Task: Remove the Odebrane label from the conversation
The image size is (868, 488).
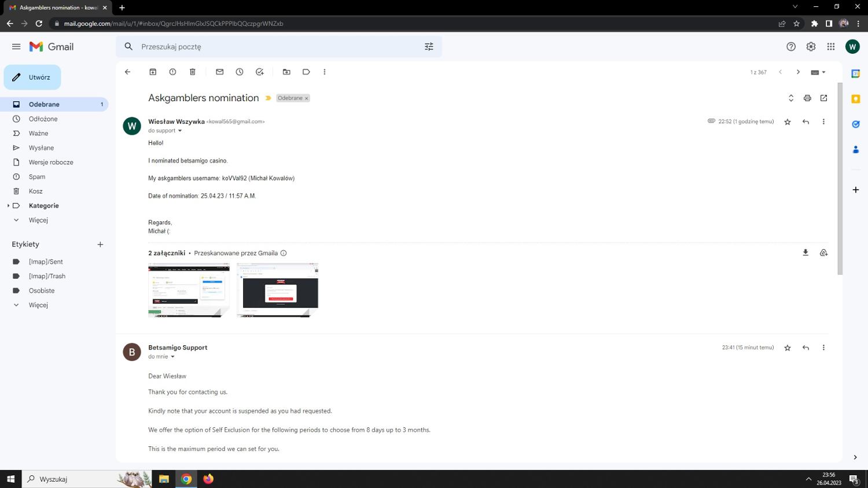Action: click(307, 98)
